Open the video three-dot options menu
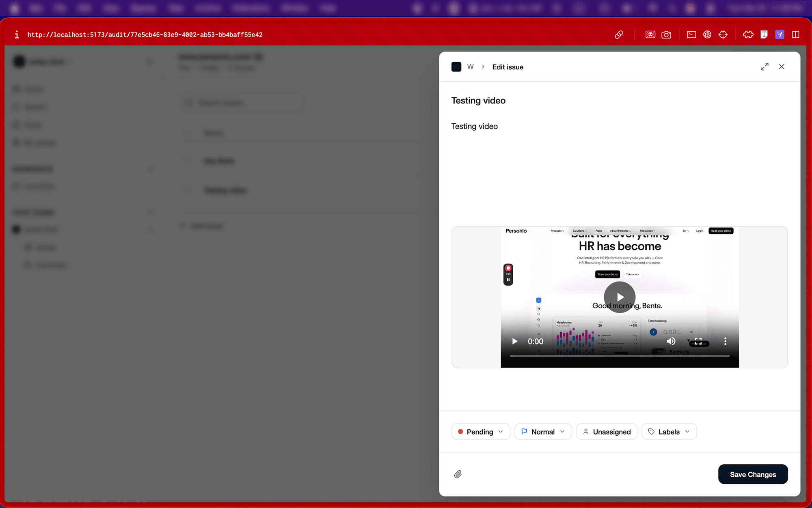The image size is (812, 508). [x=725, y=341]
